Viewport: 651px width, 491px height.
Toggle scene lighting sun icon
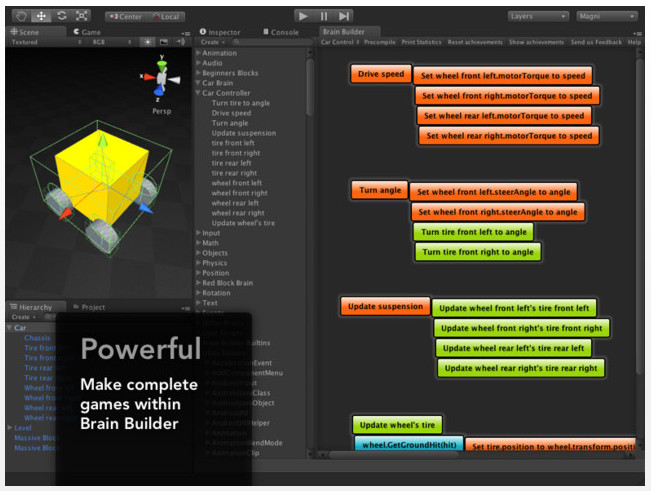point(147,42)
